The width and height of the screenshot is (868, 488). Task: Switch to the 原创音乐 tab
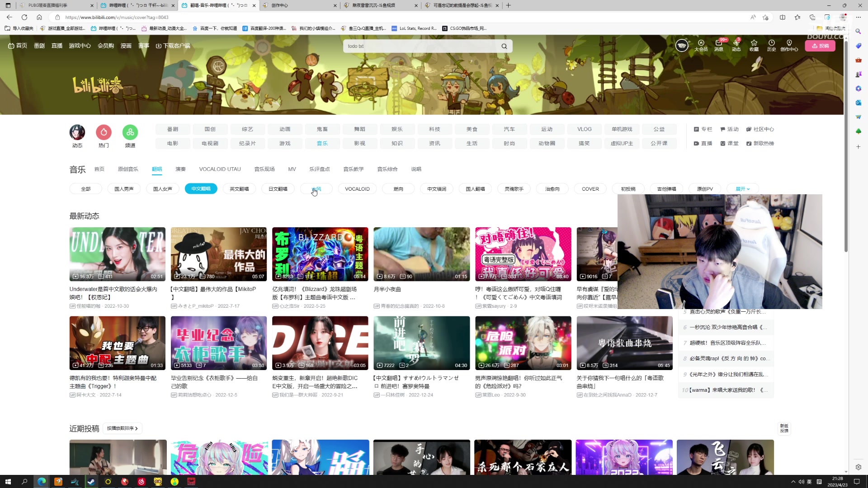(x=128, y=169)
